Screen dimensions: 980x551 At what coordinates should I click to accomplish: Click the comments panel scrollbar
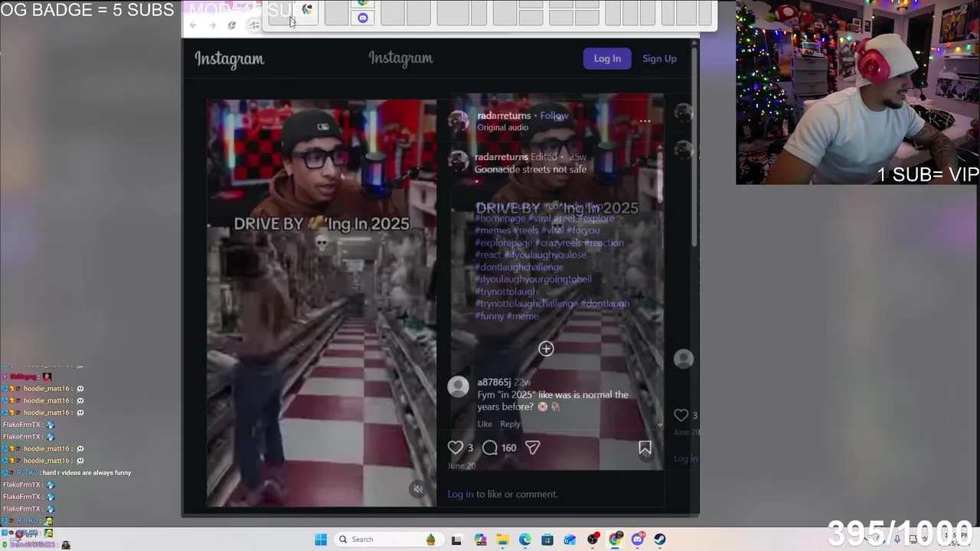coord(659,176)
